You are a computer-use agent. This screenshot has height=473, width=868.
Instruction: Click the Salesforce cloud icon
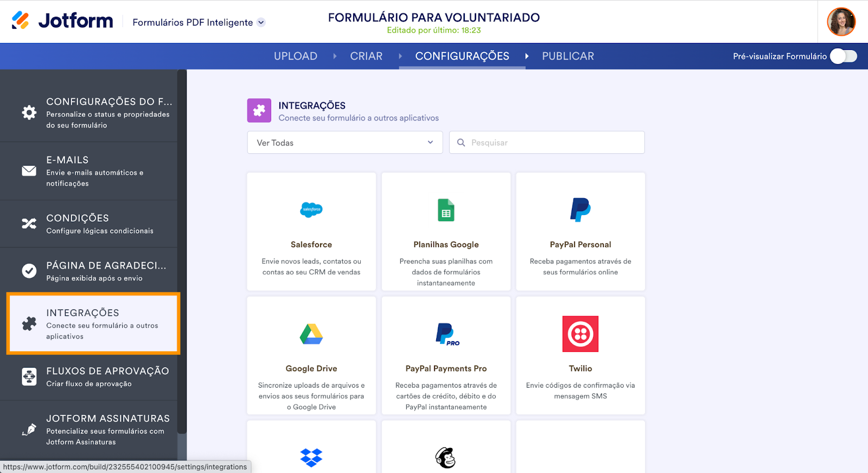coord(311,209)
